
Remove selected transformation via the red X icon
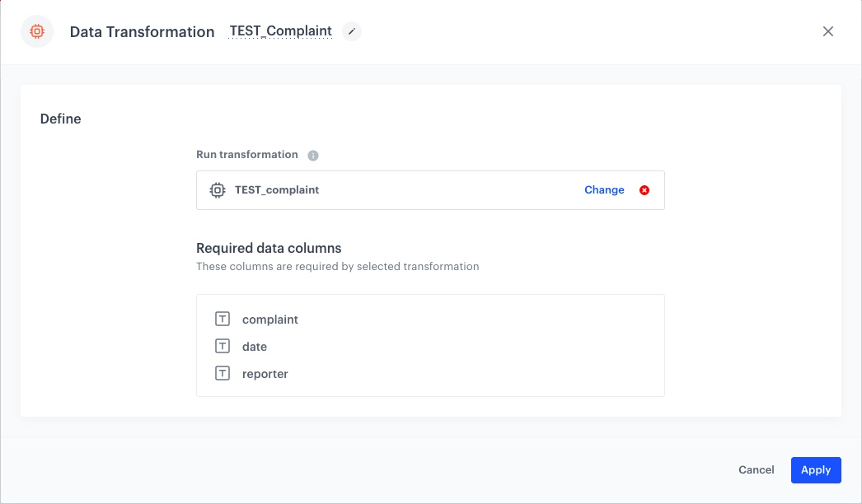click(644, 189)
